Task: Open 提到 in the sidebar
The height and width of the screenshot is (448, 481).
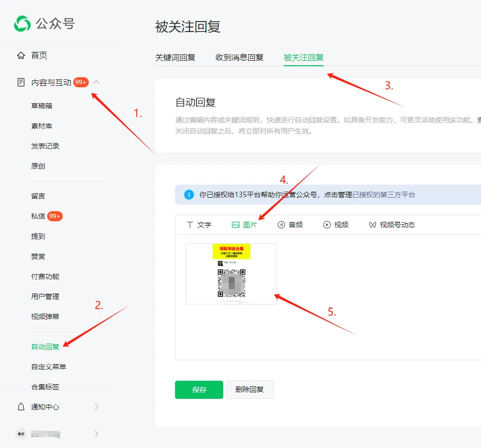Action: pos(38,236)
